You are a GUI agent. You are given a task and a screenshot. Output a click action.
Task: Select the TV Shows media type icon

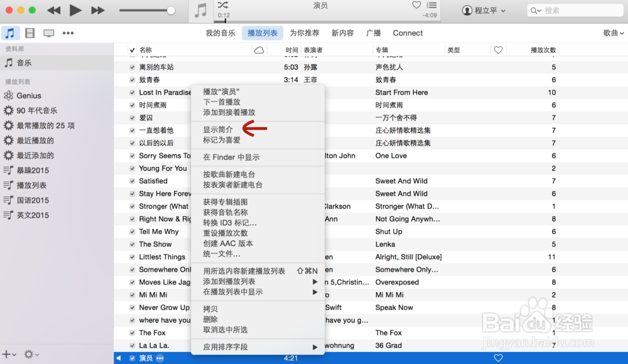click(x=48, y=33)
